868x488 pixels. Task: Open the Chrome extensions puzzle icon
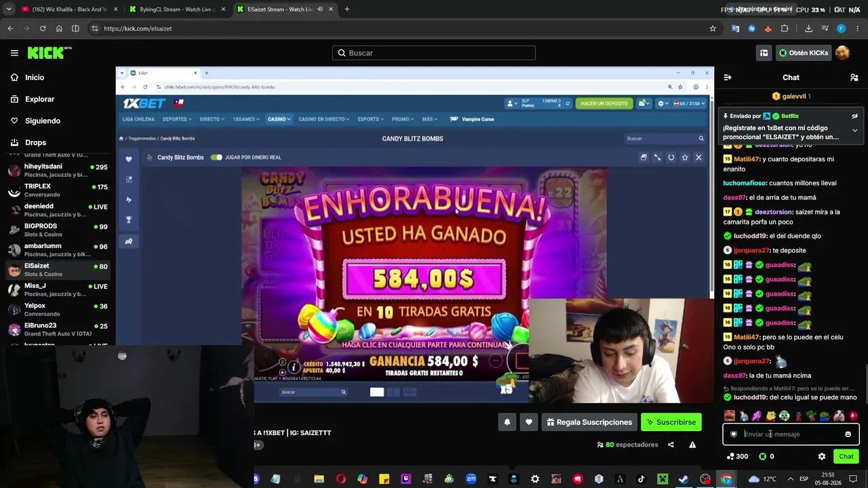click(785, 28)
